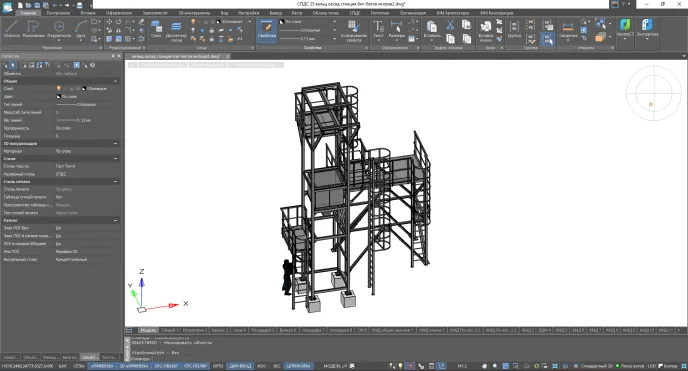
Task: Collapse the Стиль печати section
Action: pos(115,181)
